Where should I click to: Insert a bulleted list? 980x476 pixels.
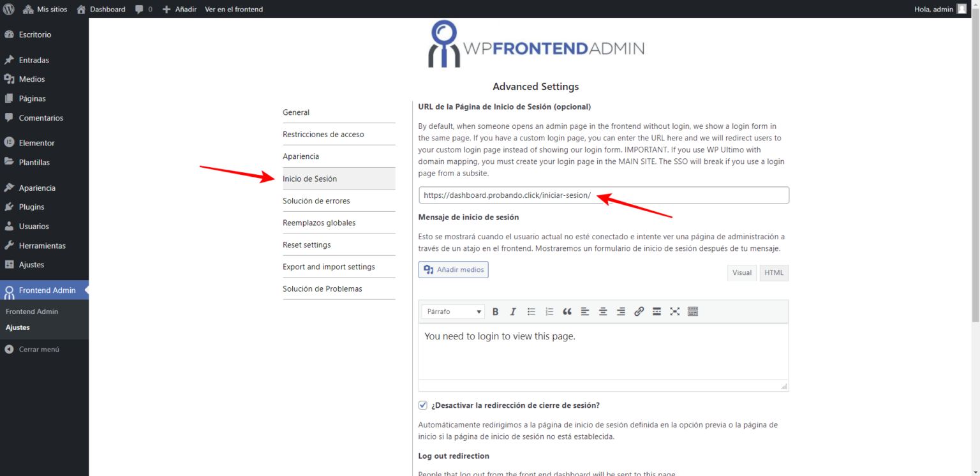pos(531,311)
